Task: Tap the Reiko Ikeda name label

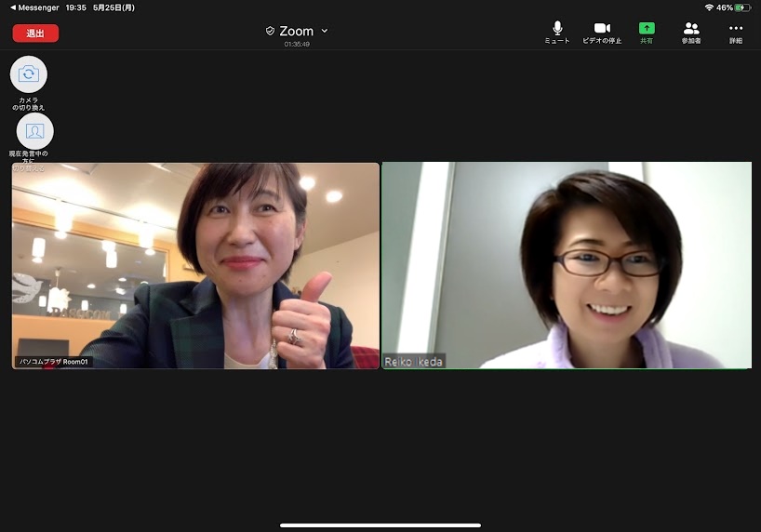Action: pyautogui.click(x=413, y=362)
